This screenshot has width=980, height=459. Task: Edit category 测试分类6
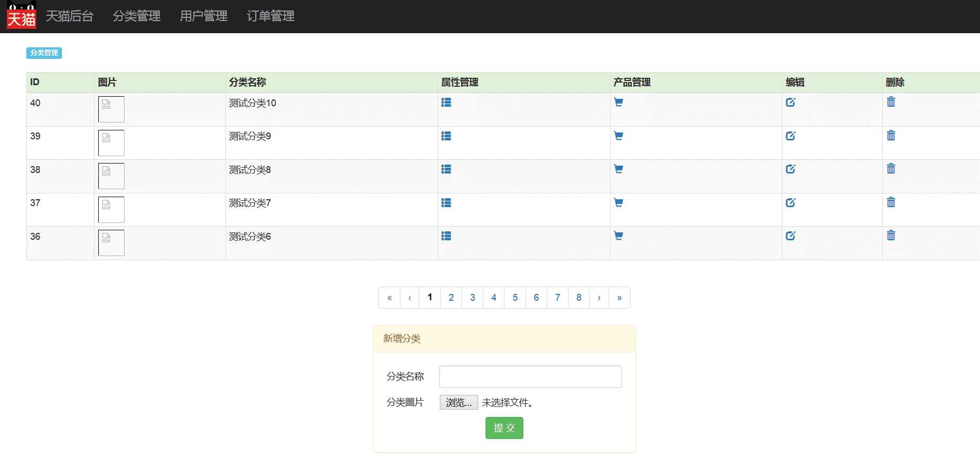791,236
